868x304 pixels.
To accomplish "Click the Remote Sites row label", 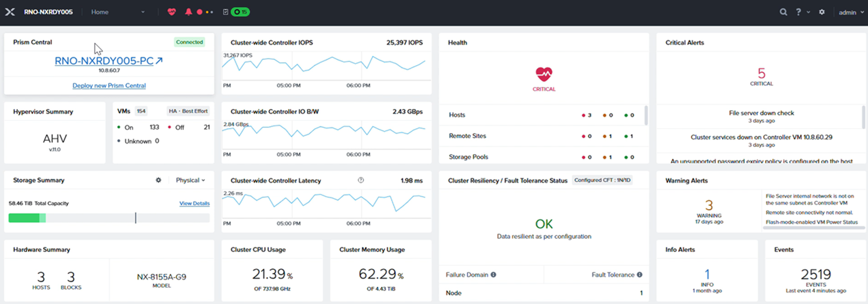I will [468, 136].
